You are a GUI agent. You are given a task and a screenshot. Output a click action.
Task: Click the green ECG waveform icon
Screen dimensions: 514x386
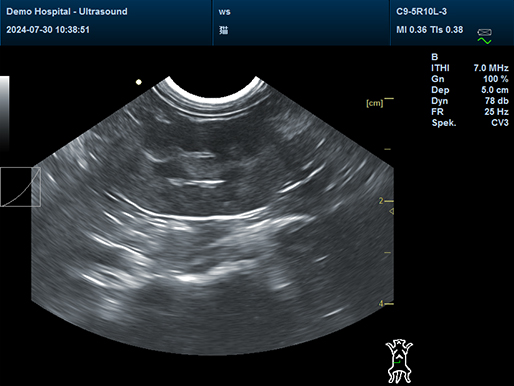tap(484, 41)
